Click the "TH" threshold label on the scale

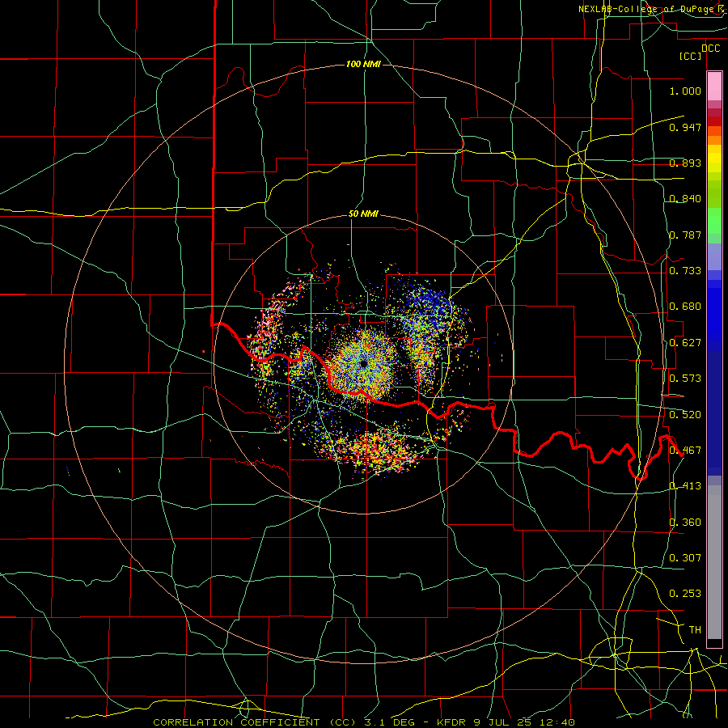[695, 630]
